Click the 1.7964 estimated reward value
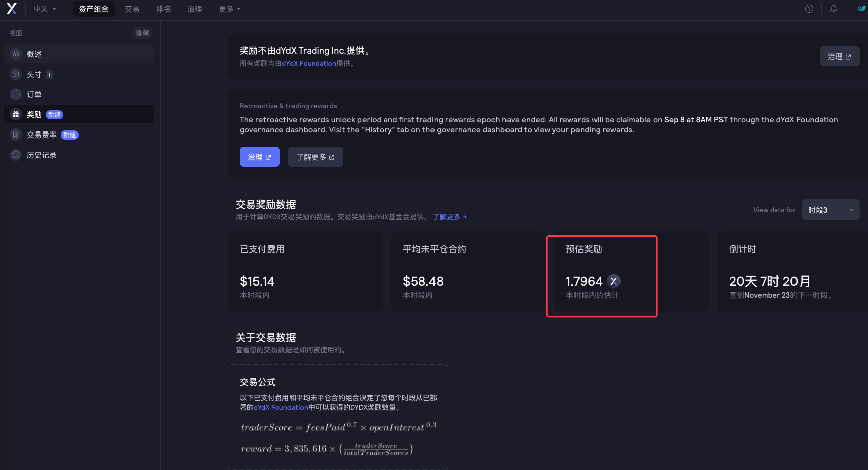This screenshot has height=470, width=868. tap(584, 281)
